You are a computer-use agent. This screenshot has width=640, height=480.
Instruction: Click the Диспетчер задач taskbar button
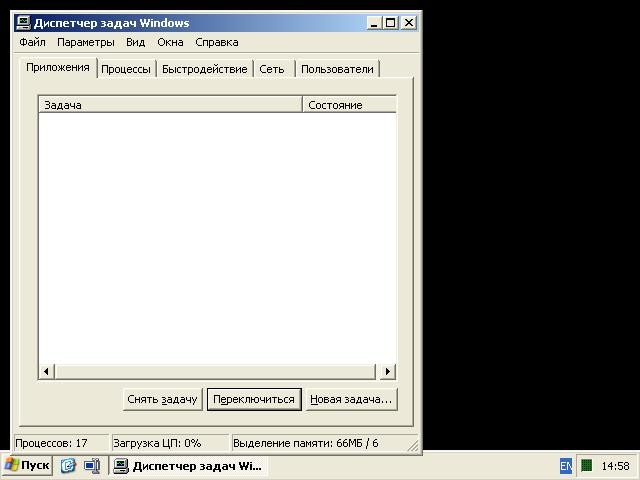188,465
